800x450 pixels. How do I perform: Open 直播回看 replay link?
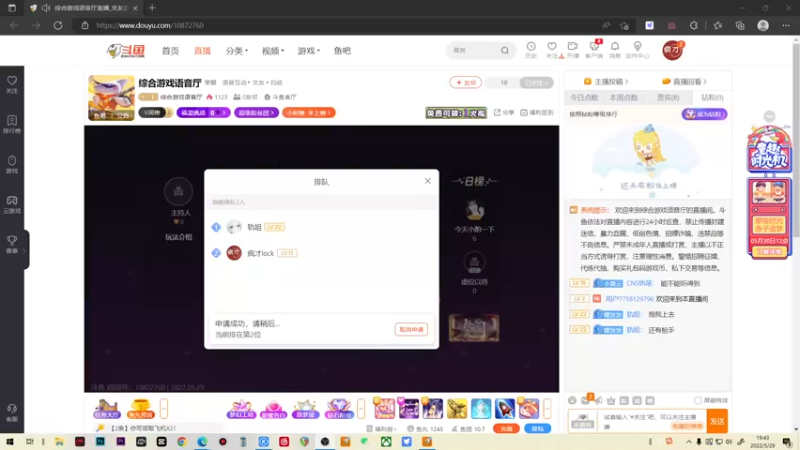684,81
